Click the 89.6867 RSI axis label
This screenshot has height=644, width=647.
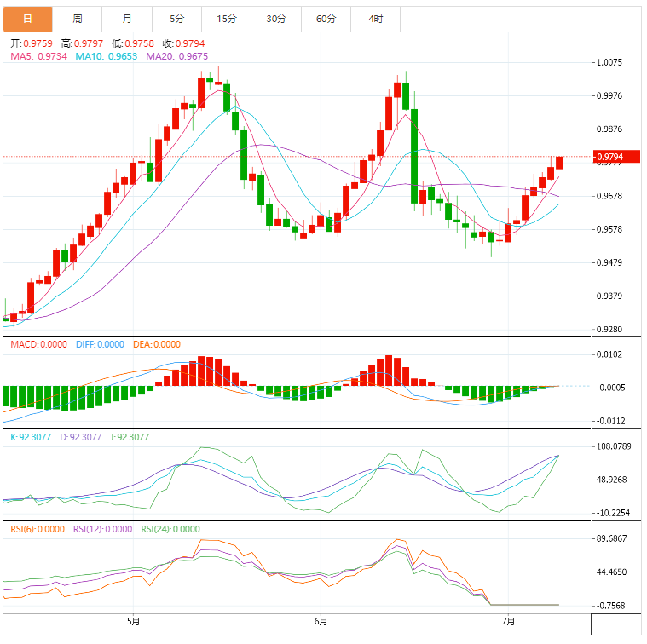tap(611, 539)
